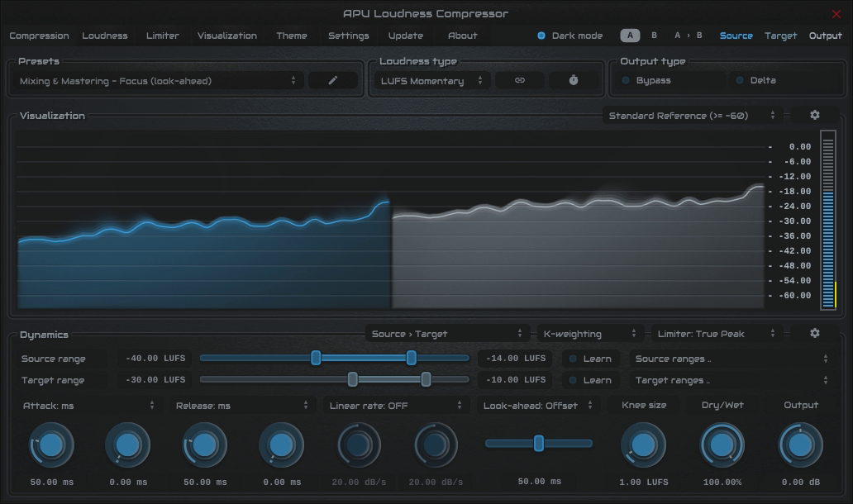The height and width of the screenshot is (504, 853).
Task: Open the Theme menu
Action: 291,36
